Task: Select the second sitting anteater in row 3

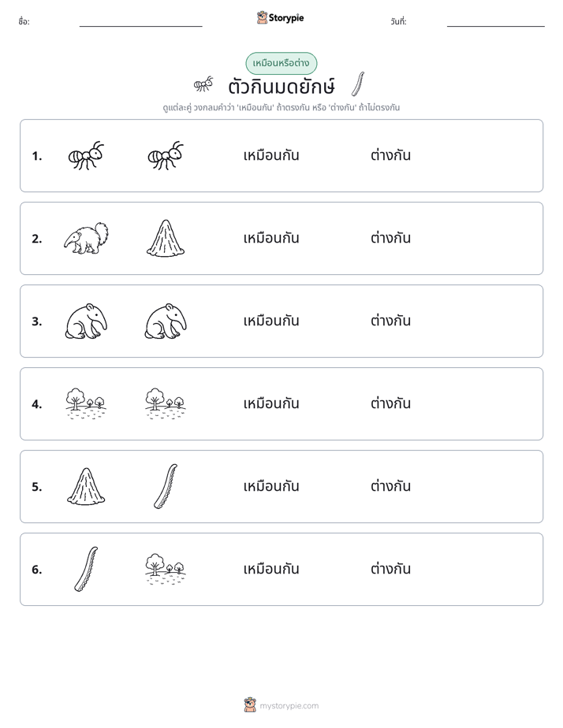Action: pos(166,321)
